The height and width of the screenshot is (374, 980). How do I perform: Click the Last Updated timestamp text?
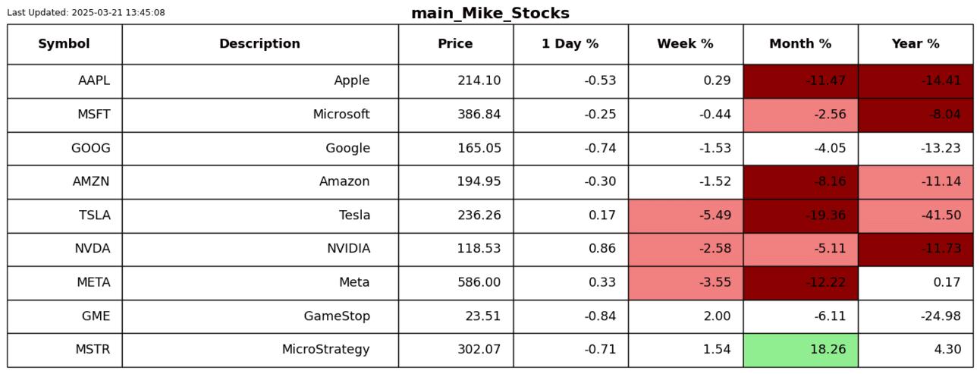(86, 13)
